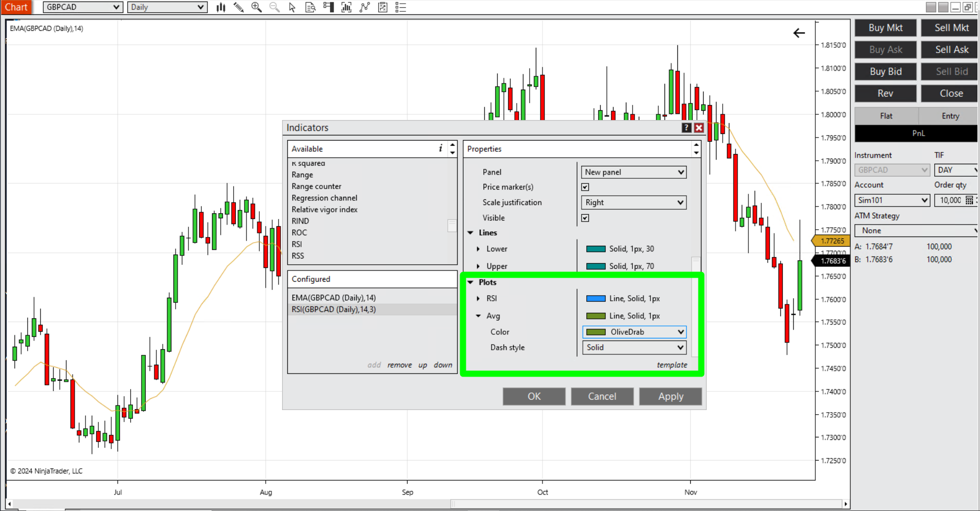Toggle the Price marker(s) checkbox
Viewport: 980px width, 511px height.
[585, 187]
